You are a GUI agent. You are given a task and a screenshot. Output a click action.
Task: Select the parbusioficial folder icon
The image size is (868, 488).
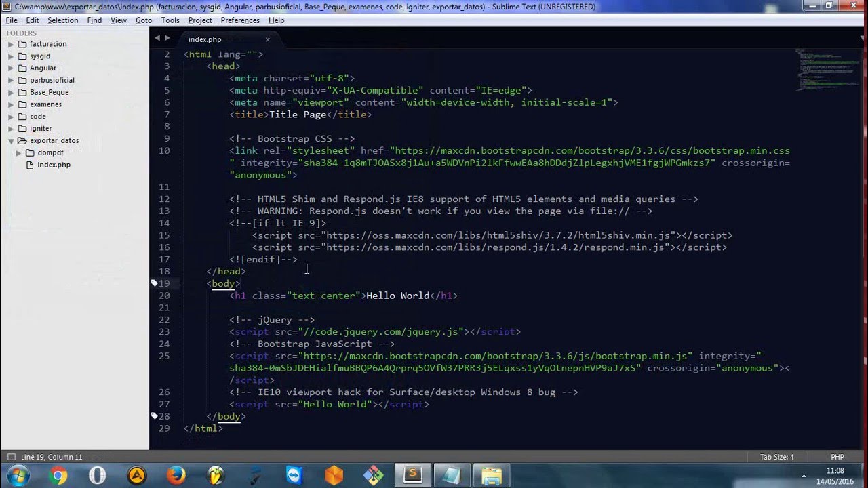point(22,81)
